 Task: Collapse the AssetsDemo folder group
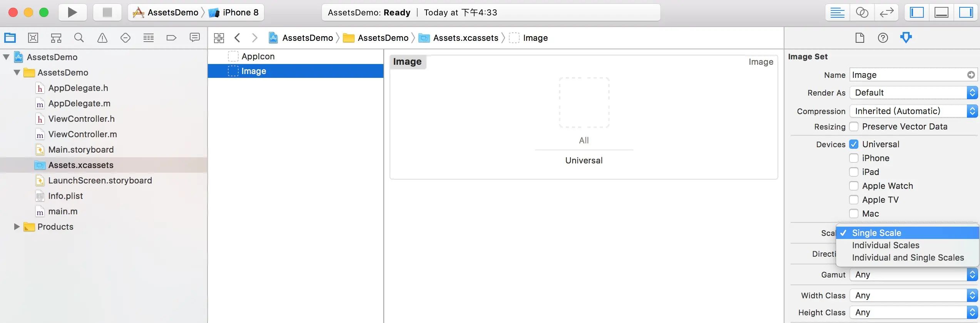(17, 72)
